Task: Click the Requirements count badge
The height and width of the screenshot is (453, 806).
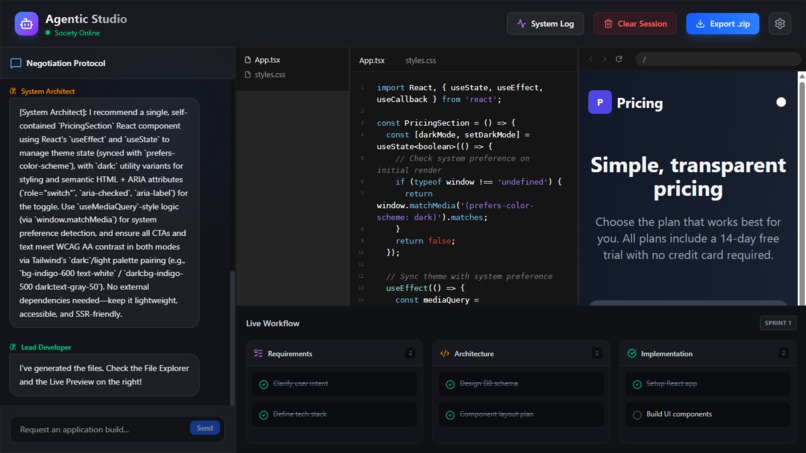Action: 410,353
